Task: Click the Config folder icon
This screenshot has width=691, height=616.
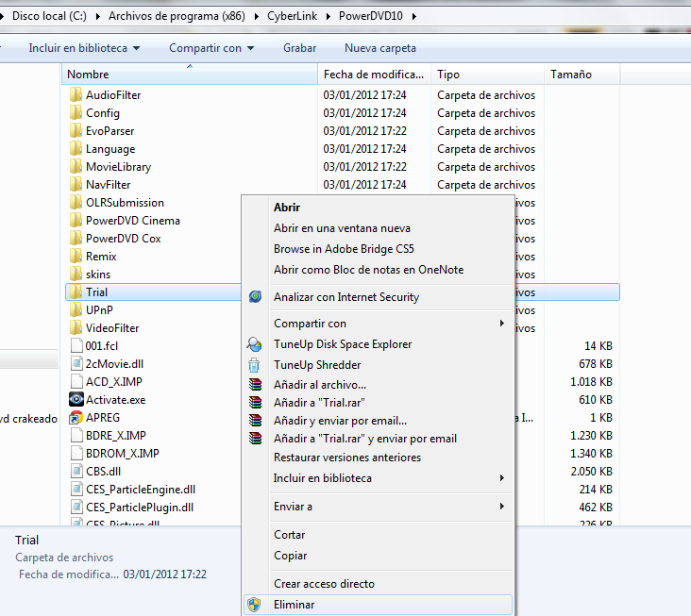Action: 76,112
